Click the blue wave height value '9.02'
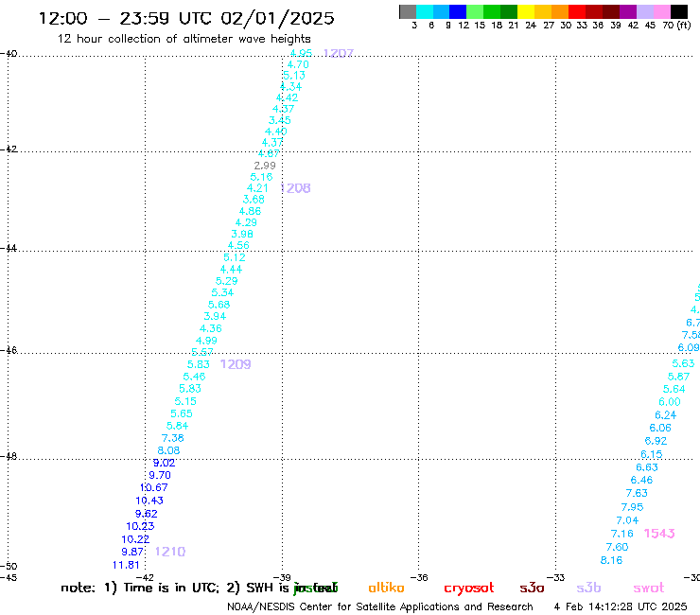The image size is (700, 615). click(164, 463)
